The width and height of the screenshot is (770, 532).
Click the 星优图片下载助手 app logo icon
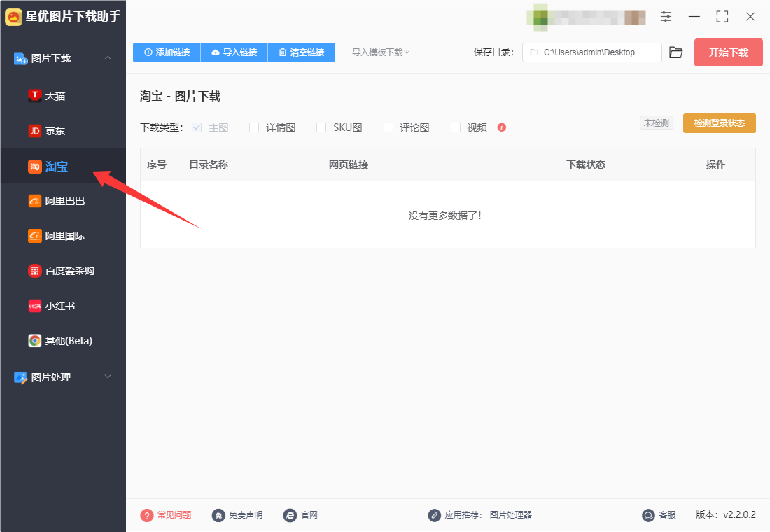[13, 17]
